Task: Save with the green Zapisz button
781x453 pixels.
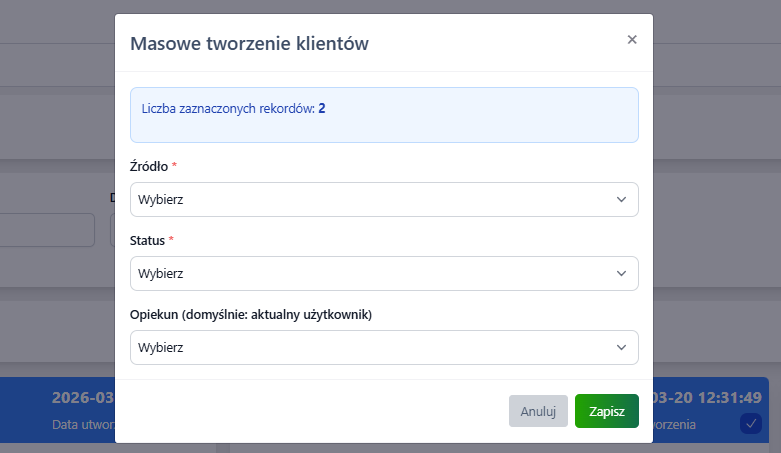Action: coord(606,411)
